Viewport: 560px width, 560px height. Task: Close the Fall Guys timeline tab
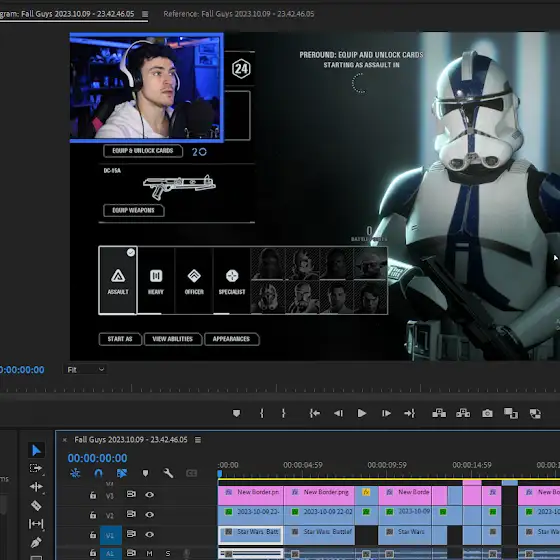[x=65, y=440]
